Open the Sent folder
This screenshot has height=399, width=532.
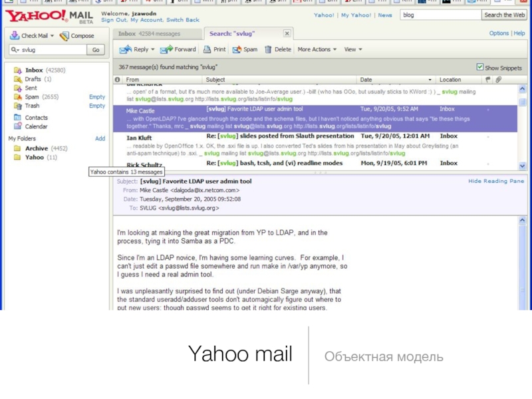[x=31, y=88]
